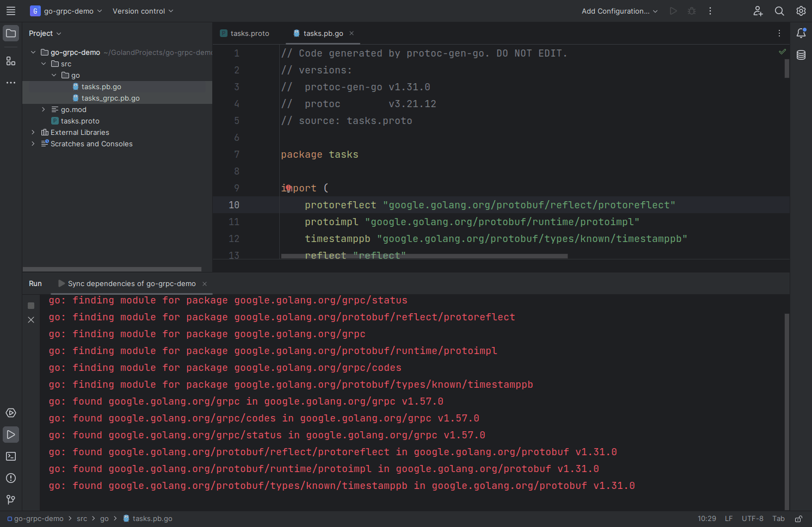This screenshot has width=812, height=527.
Task: Open Search Everywhere with the magnifier icon
Action: [x=779, y=11]
